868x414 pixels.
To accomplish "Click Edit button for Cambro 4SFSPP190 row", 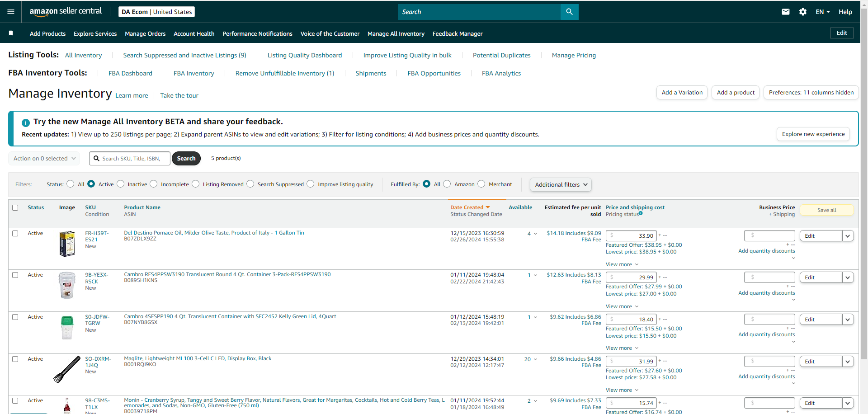I will pos(821,320).
